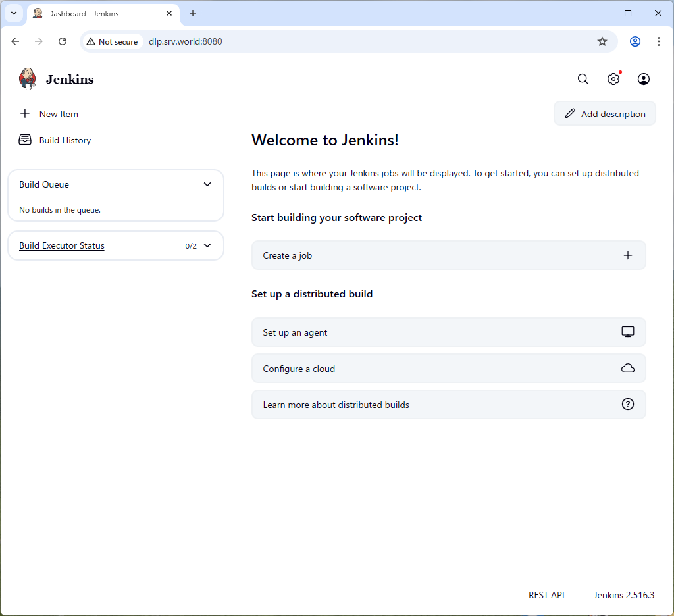Open the REST API link
Screen dimensions: 674x616
click(546, 595)
